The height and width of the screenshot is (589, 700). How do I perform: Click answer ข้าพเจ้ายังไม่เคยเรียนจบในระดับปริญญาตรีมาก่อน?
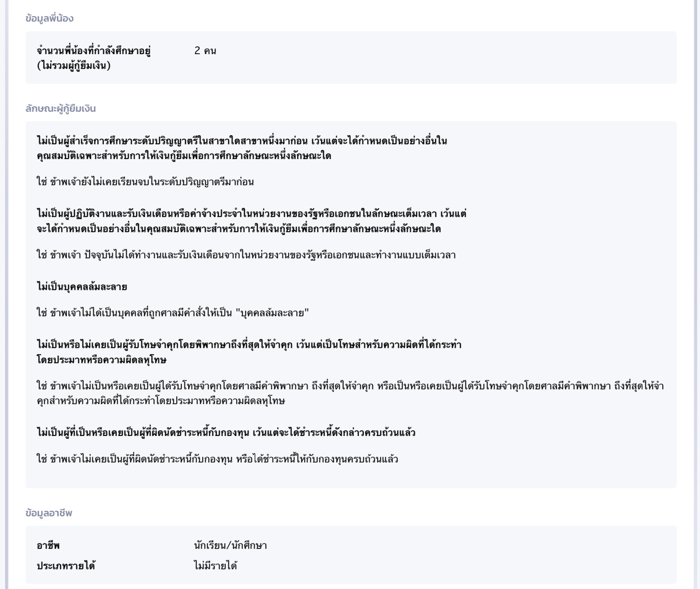pyautogui.click(x=145, y=182)
